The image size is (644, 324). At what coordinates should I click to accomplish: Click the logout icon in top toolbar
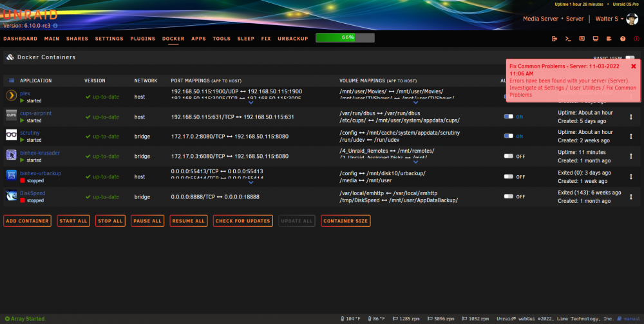(x=554, y=39)
